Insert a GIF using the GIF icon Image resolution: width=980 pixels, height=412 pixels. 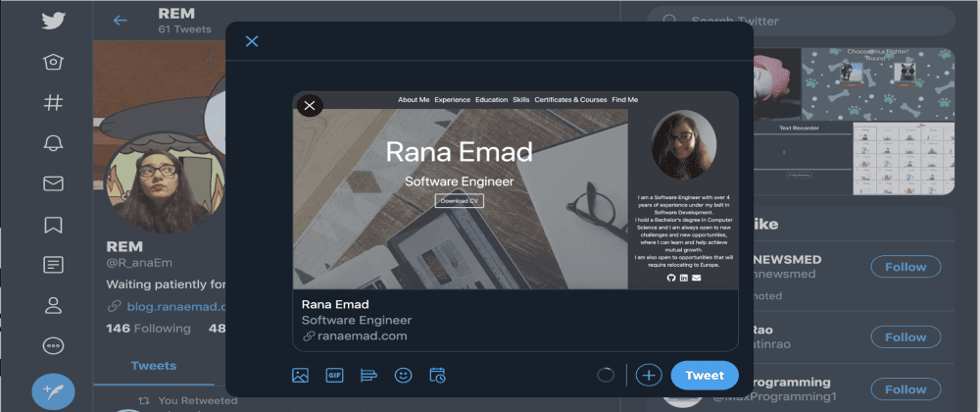(x=334, y=375)
